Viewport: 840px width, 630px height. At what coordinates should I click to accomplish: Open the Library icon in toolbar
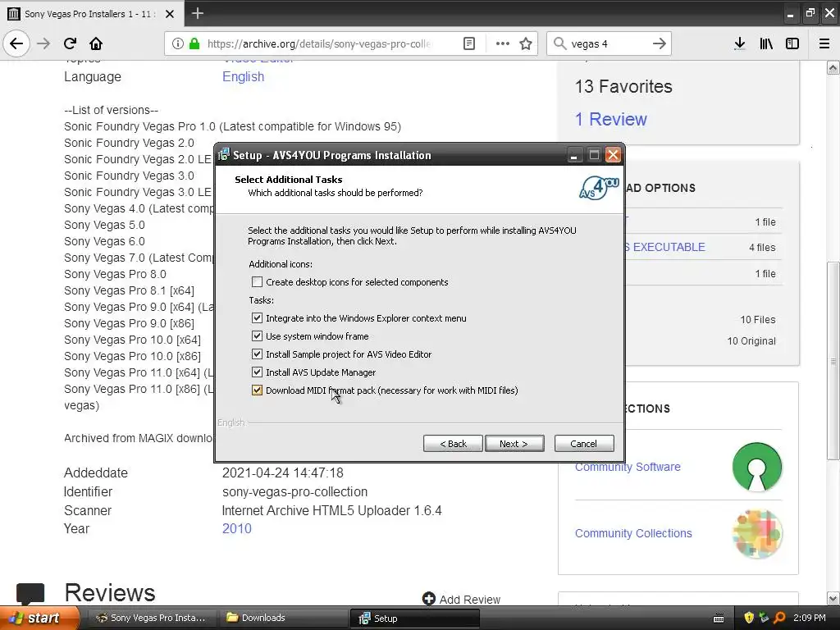click(766, 44)
